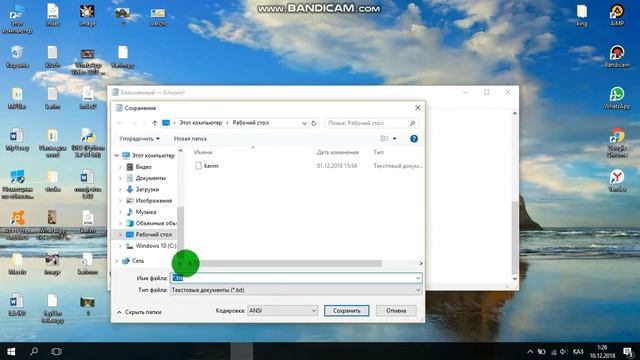This screenshot has width=640, height=360.
Task: Sort by the Тип column header
Action: tap(378, 152)
